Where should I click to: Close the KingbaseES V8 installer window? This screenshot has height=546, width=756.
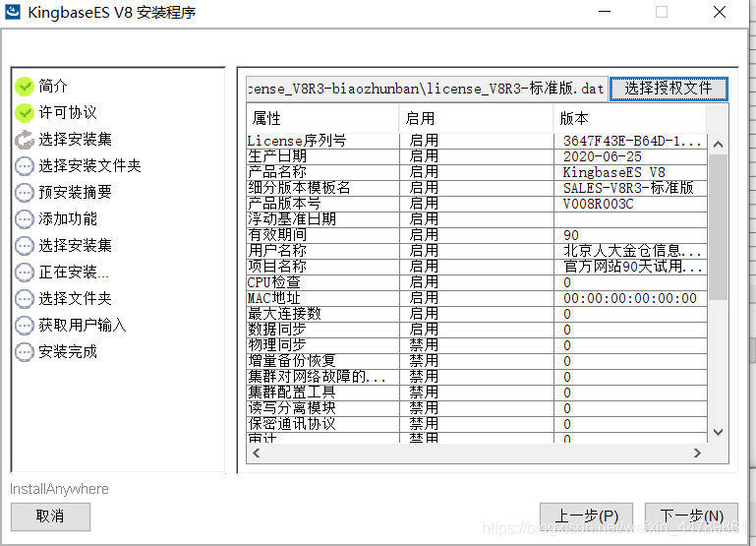720,12
